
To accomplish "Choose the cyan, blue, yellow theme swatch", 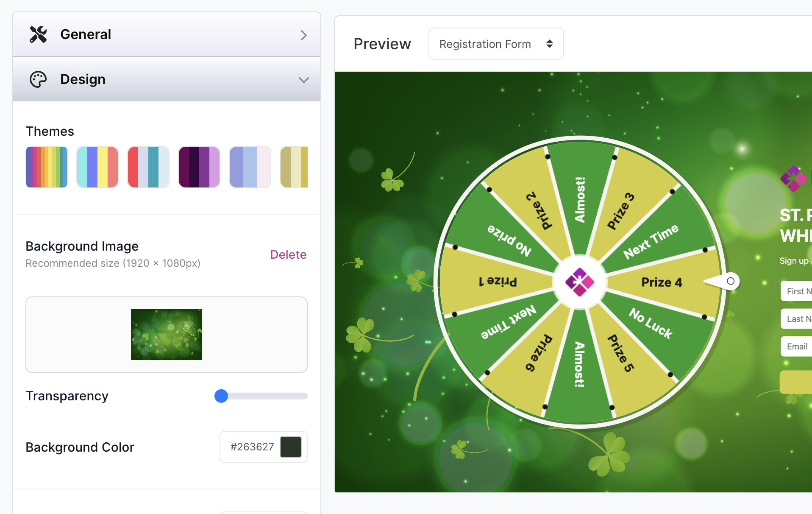I will 97,167.
